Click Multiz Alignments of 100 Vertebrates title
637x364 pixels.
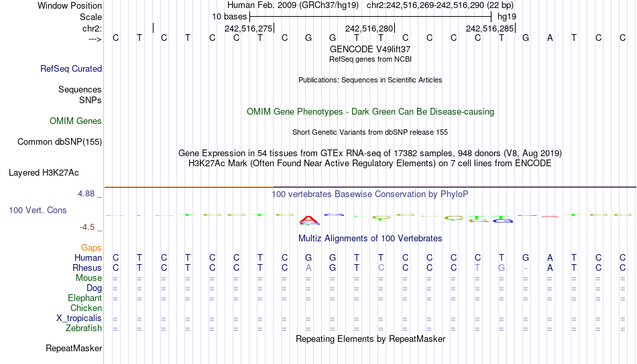(370, 239)
